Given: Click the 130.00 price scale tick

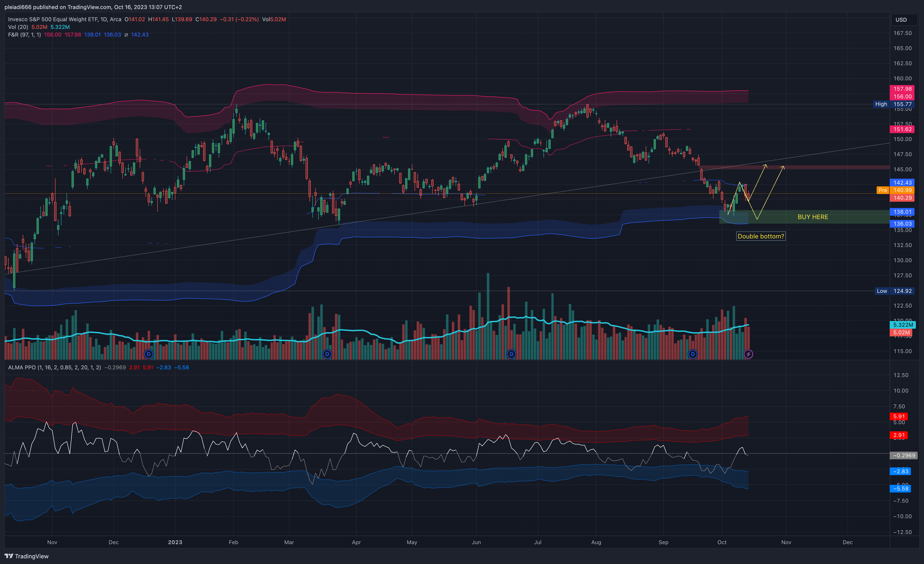Looking at the screenshot, I should 902,260.
